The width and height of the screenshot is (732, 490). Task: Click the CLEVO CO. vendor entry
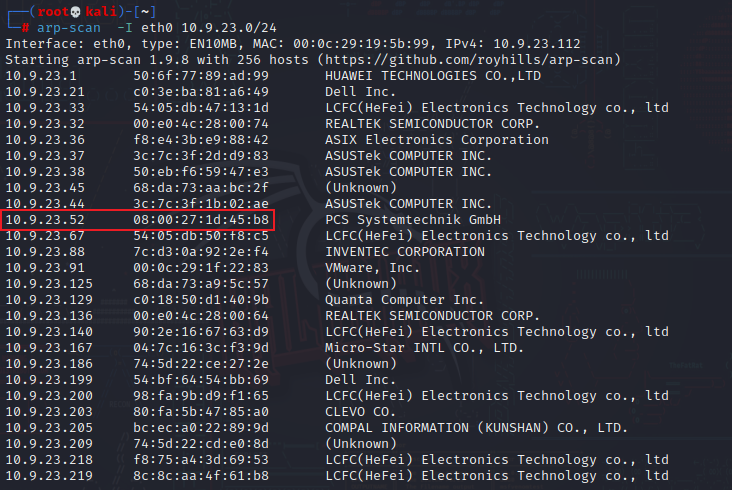[360, 412]
